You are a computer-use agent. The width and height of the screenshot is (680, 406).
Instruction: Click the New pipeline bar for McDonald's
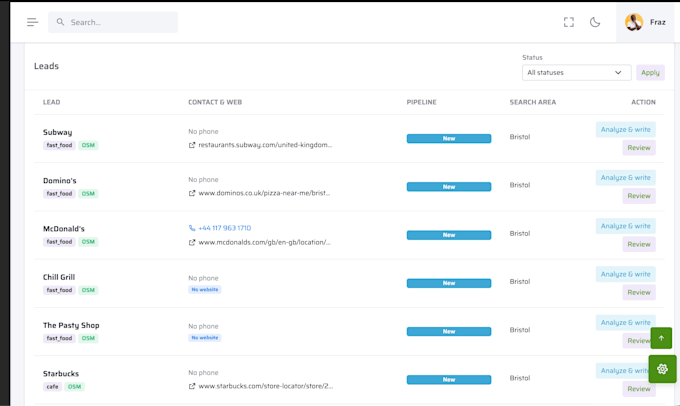point(449,235)
